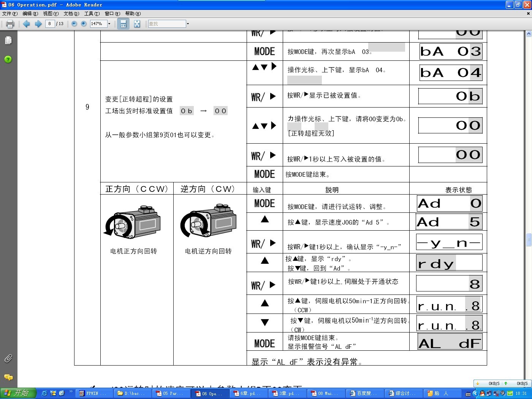This screenshot has width=532, height=399.
Task: Open the Comments panel icon
Action: click(x=8, y=377)
